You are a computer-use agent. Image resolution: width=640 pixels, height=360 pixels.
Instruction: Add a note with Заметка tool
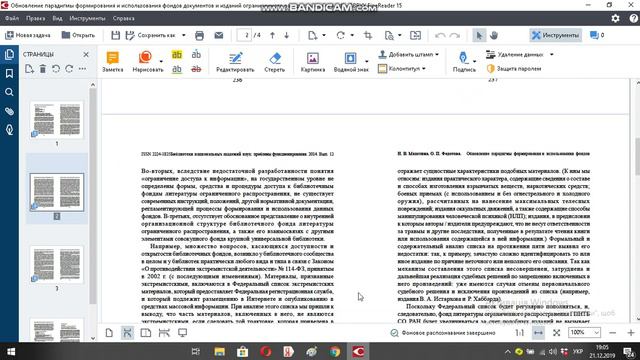pos(112,62)
